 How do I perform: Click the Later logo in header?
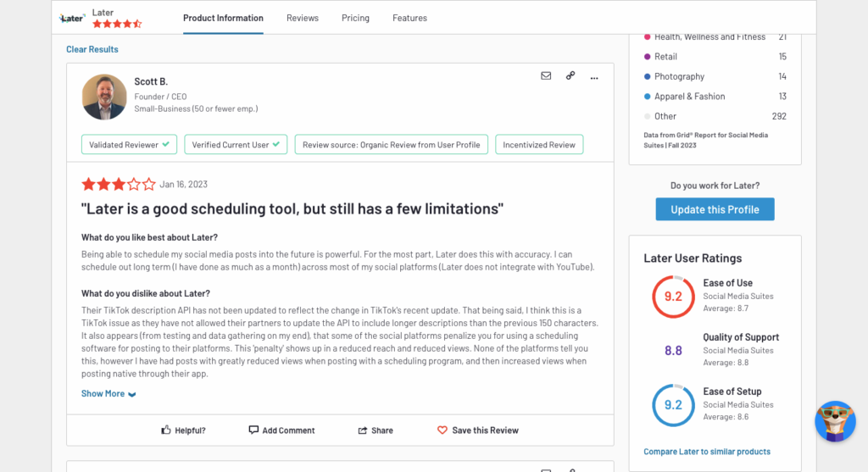click(72, 19)
